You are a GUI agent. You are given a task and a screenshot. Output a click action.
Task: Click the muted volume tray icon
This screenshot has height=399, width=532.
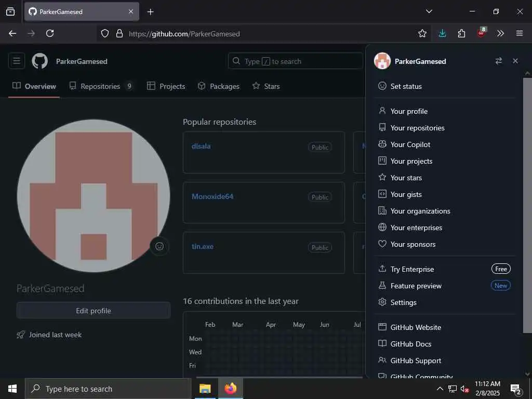pyautogui.click(x=464, y=389)
